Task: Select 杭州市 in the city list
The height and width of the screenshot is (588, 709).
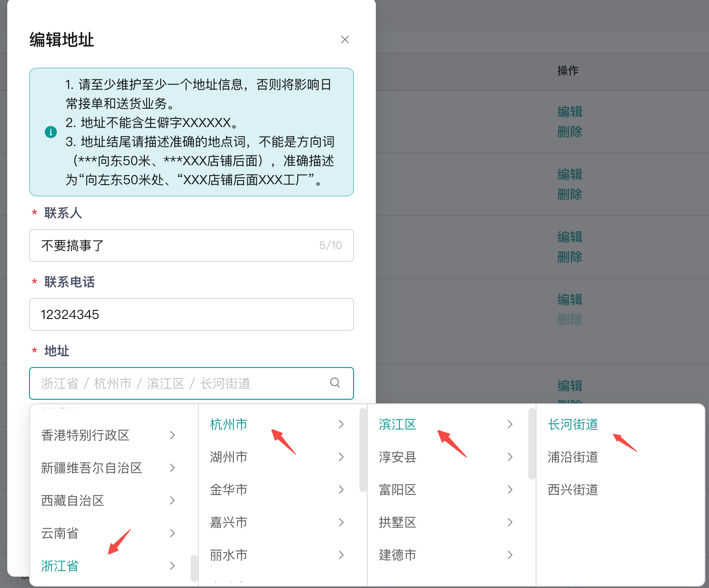Action: coord(229,424)
